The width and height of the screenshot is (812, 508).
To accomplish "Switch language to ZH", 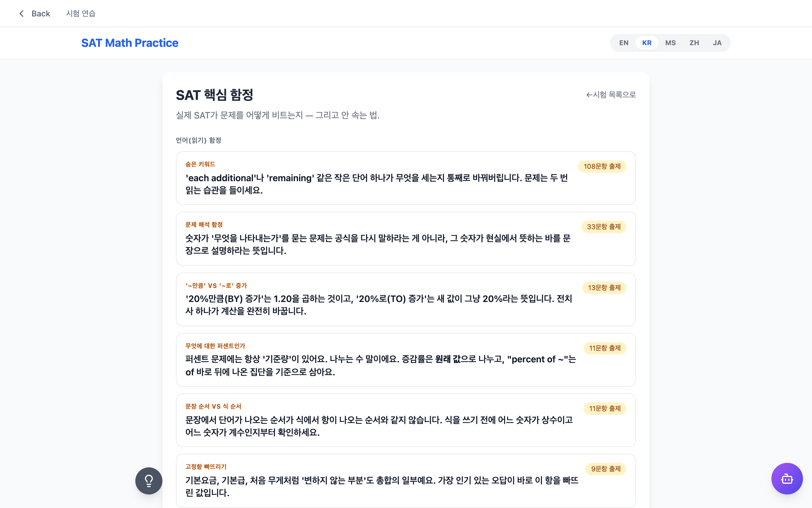I will (x=694, y=43).
